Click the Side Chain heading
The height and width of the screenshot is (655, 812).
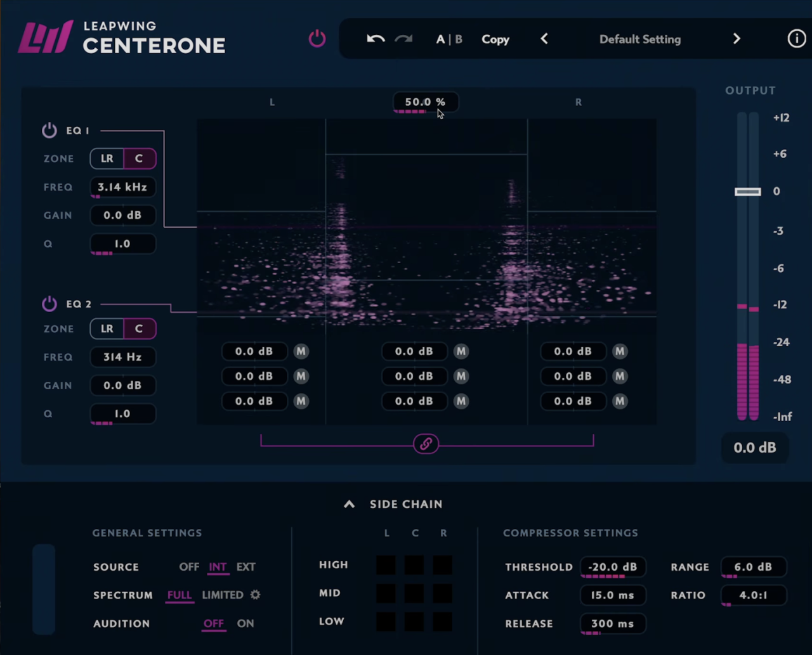[x=406, y=504]
